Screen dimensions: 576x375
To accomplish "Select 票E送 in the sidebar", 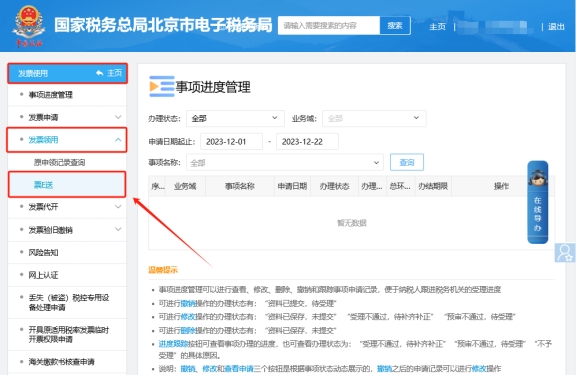I will (67, 185).
